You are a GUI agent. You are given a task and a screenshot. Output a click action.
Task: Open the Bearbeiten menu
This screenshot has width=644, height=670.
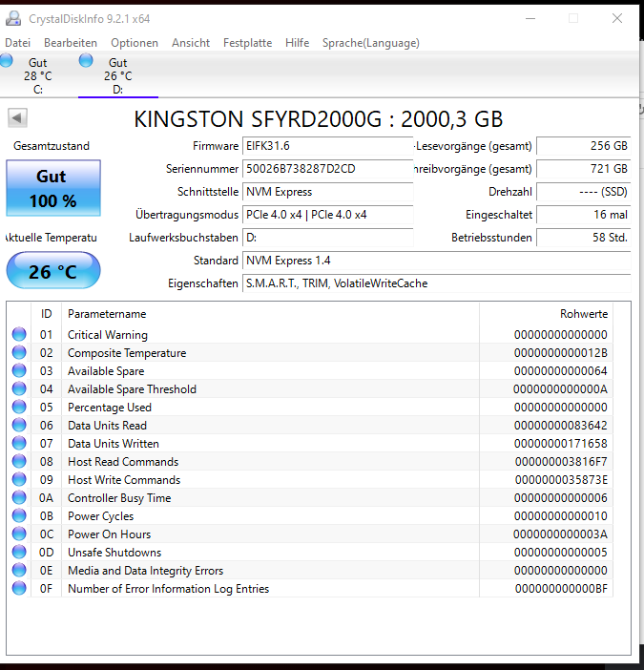(x=71, y=43)
